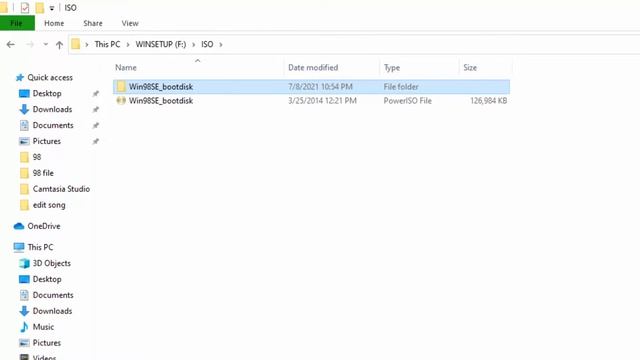Sort files by Name column
The width and height of the screenshot is (640, 360).
126,67
